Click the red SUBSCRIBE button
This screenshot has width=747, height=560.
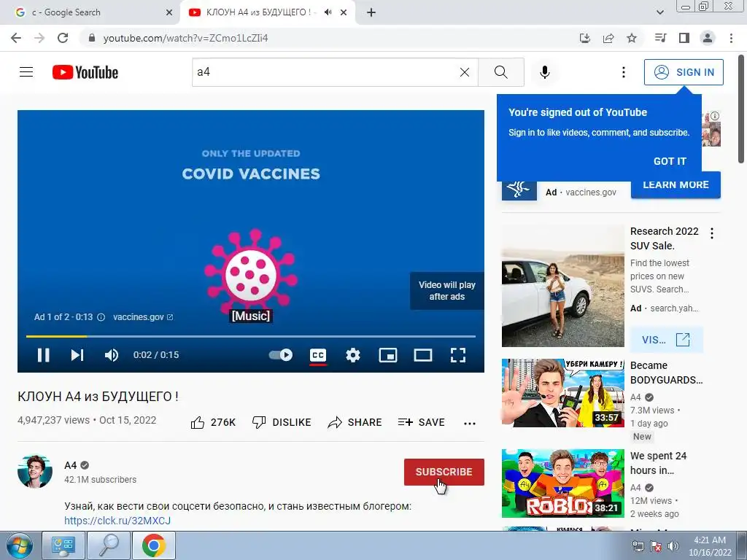[444, 472]
